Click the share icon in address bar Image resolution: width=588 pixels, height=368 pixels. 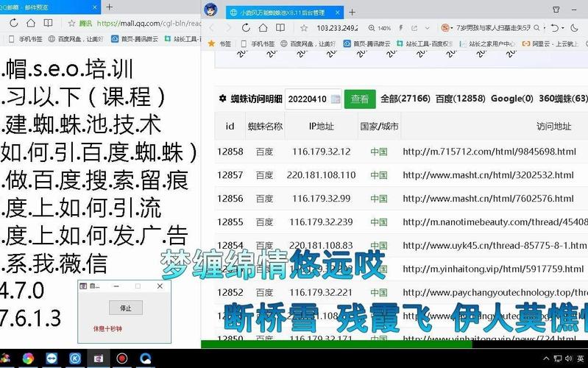coord(414,28)
